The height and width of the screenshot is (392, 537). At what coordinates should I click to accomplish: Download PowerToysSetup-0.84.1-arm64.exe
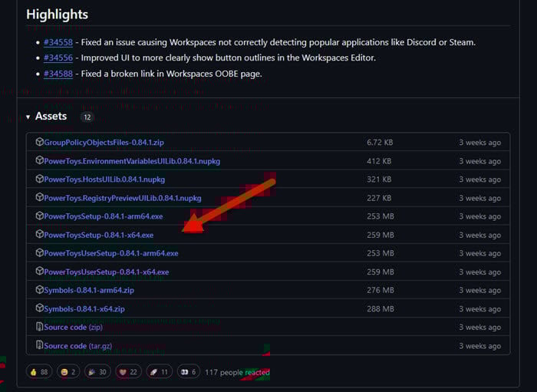tap(104, 216)
